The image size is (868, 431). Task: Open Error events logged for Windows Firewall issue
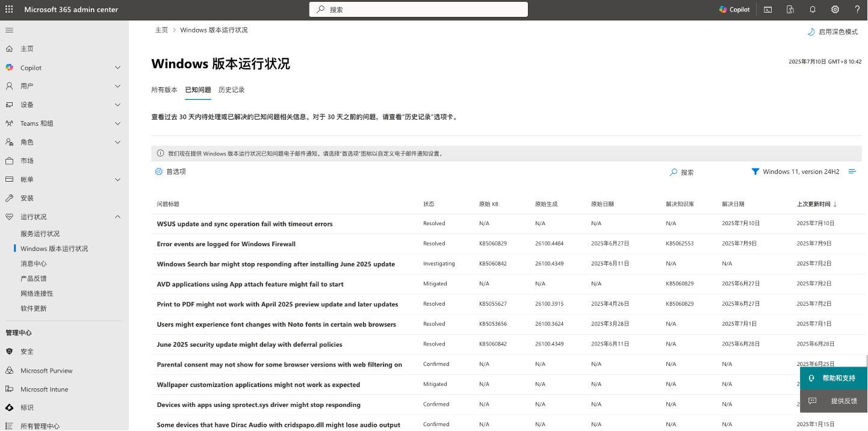coord(226,244)
